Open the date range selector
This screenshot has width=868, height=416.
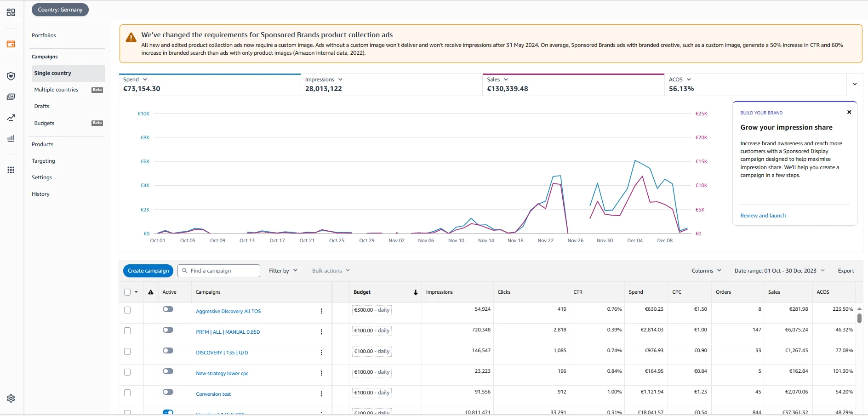pos(779,271)
